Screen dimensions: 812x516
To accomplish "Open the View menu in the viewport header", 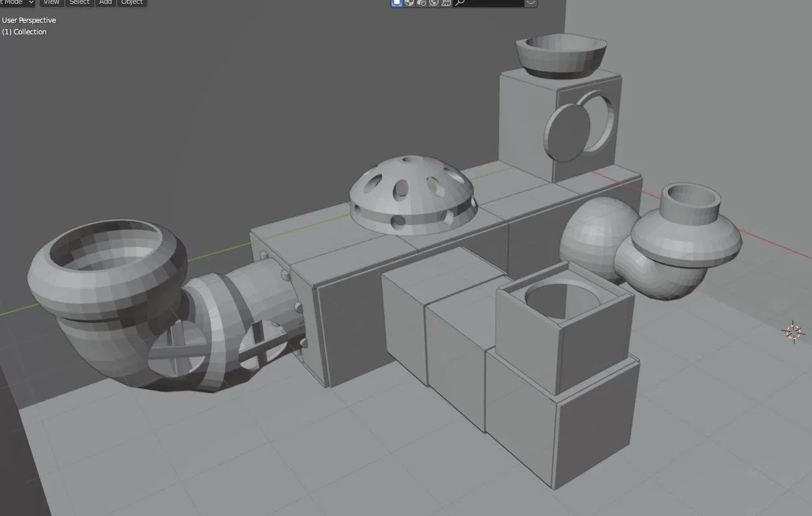I will (x=51, y=3).
